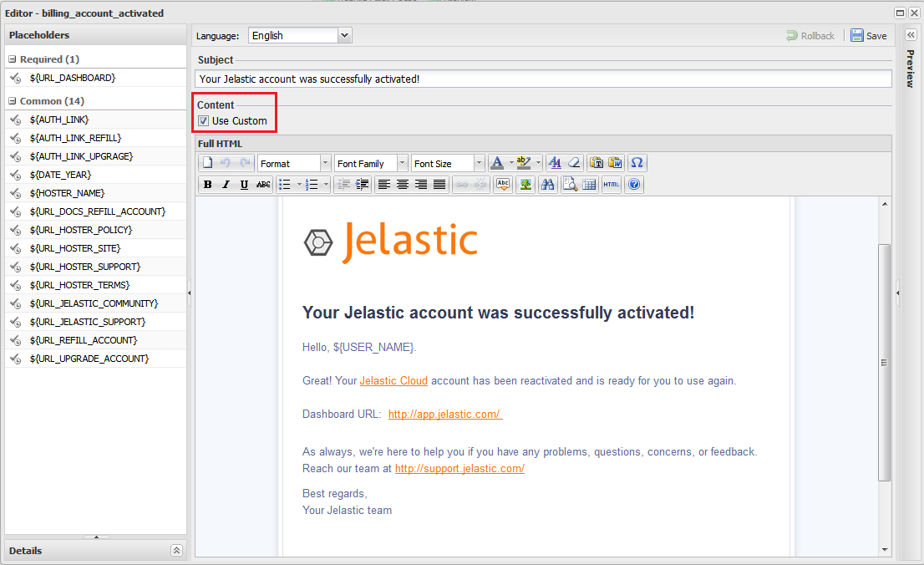924x565 pixels.
Task: Decrease indent with the outdent icon
Action: click(x=343, y=185)
